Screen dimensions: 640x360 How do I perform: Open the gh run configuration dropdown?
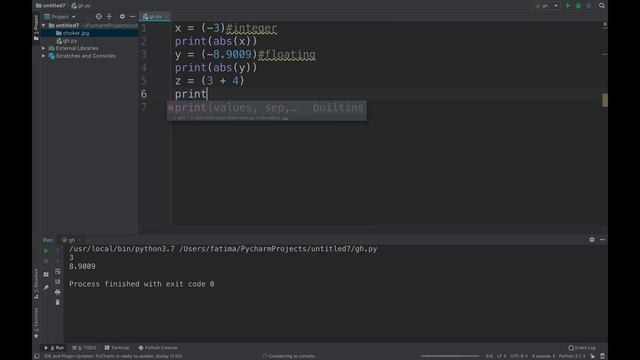[546, 6]
